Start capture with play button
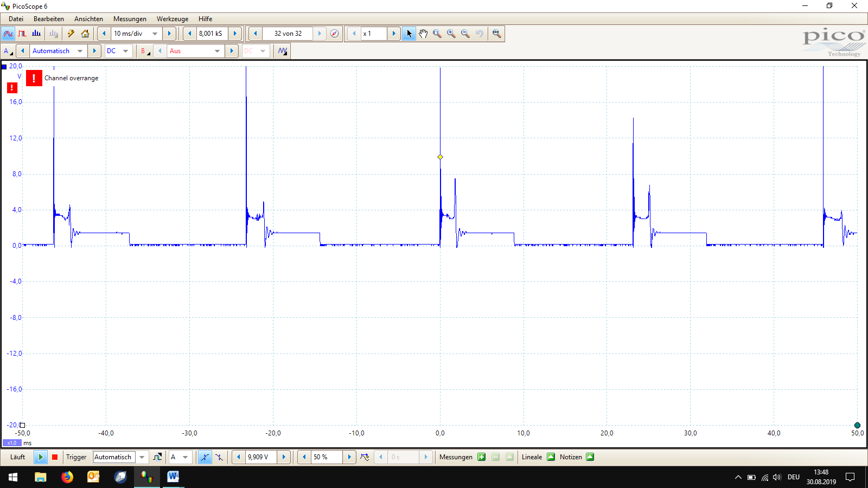Screen dimensions: 868x488 point(41,457)
